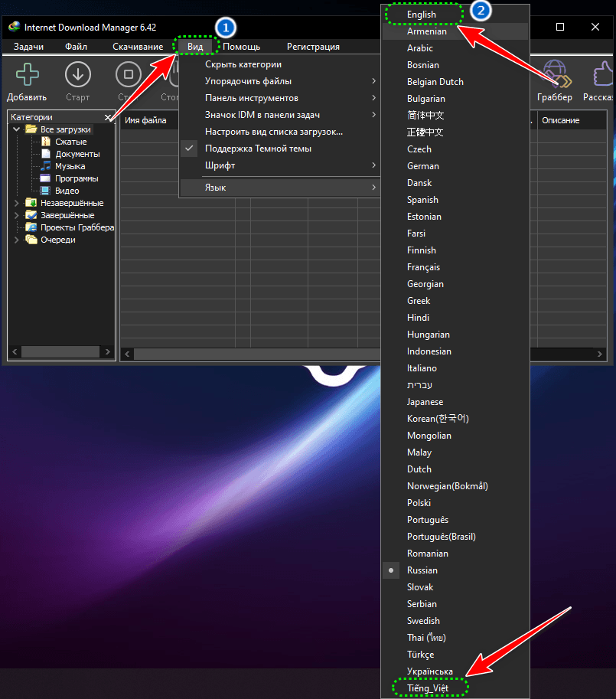Click the categories horizontal scrollbar thumb
Screen dimensions: 616x699
tap(60, 351)
